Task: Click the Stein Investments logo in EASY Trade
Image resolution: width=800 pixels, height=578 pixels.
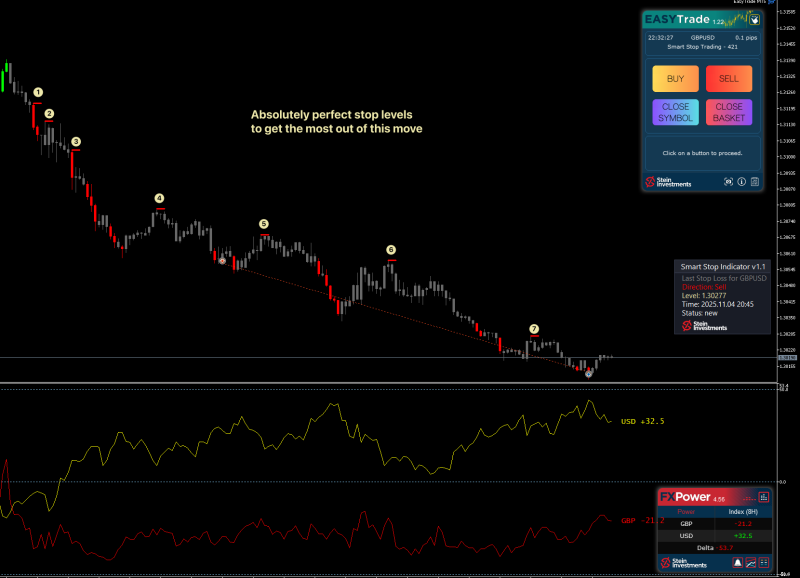Action: [x=670, y=182]
